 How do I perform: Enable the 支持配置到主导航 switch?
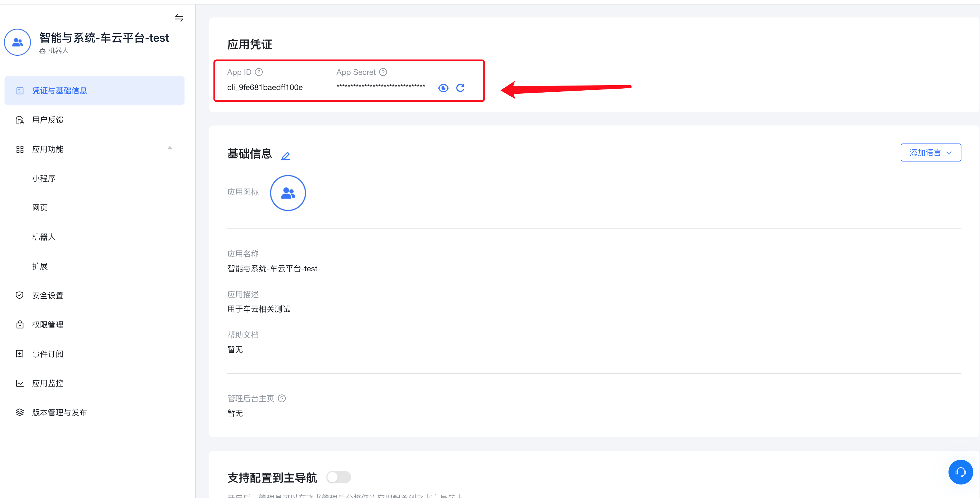coord(339,477)
